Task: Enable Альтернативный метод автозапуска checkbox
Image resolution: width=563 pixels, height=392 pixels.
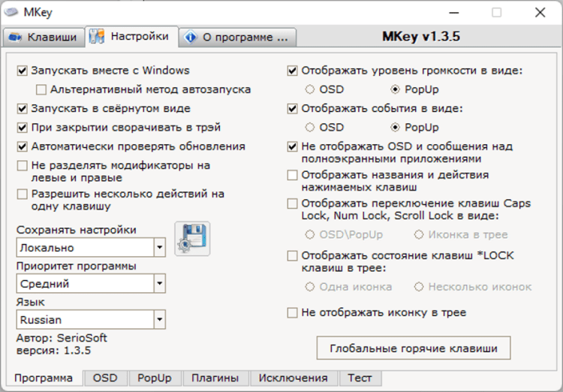Action: 41,89
